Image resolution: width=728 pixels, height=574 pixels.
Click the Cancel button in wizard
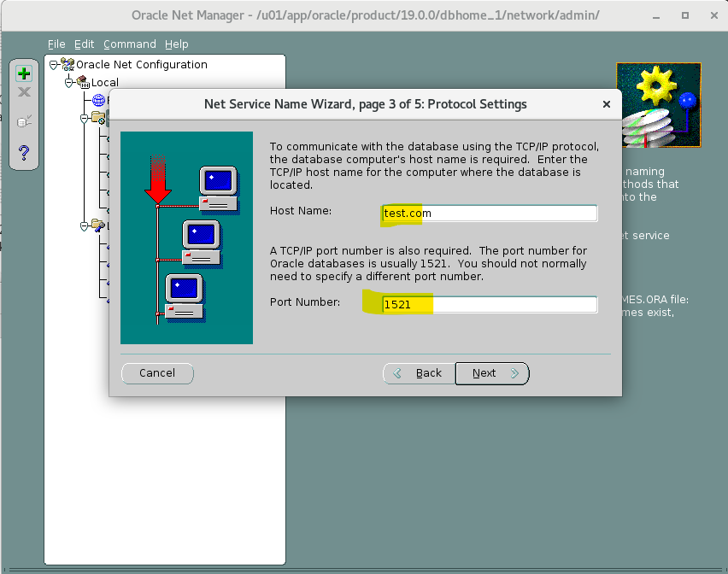(x=157, y=373)
